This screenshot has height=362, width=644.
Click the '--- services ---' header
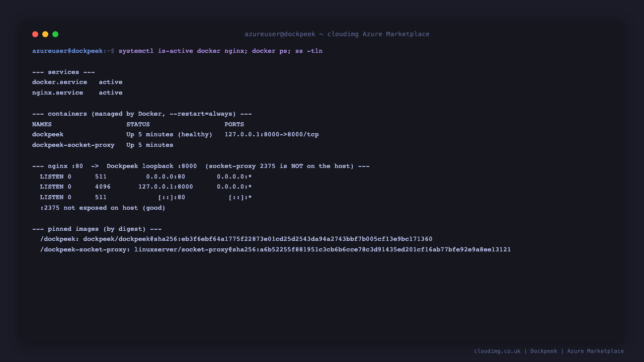coord(63,72)
